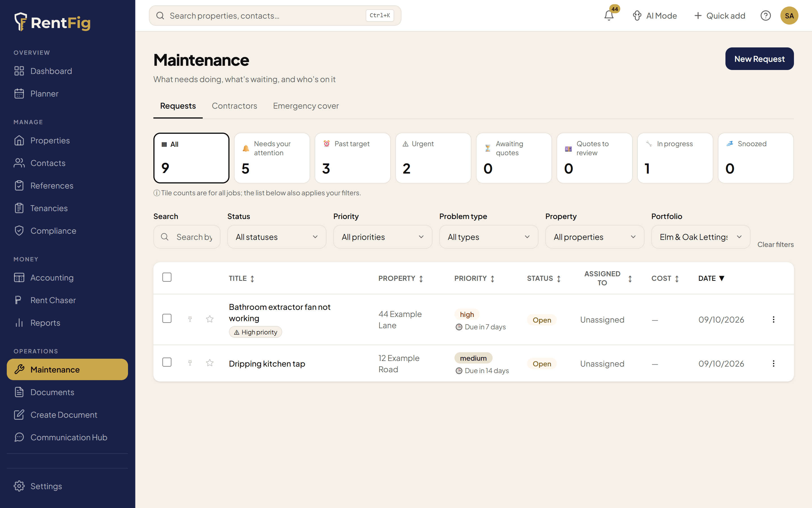This screenshot has width=812, height=508.
Task: Star the Bathroom extractor fan request
Action: tap(210, 319)
